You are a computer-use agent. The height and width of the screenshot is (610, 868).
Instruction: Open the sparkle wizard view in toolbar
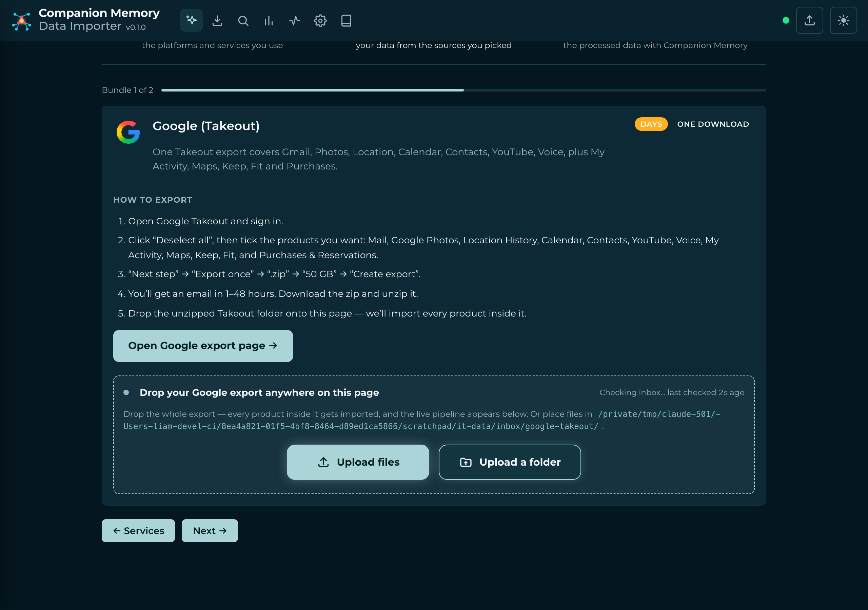pos(191,20)
